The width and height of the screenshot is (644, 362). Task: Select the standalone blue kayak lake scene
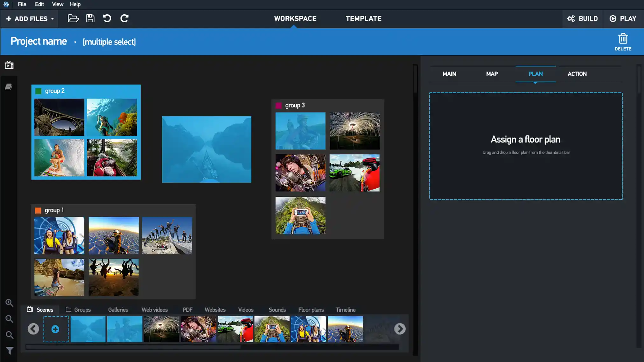[206, 149]
